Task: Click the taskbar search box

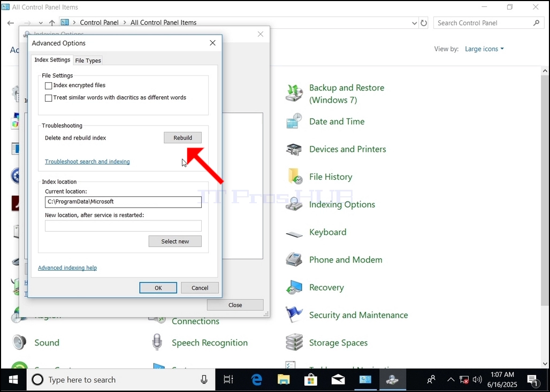Action: [x=121, y=380]
